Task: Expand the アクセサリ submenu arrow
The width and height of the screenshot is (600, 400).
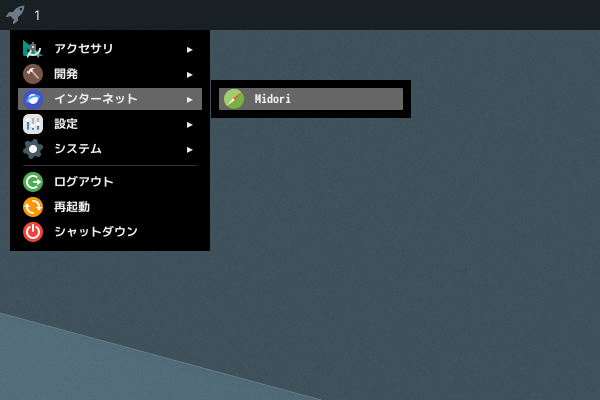Action: [x=189, y=50]
